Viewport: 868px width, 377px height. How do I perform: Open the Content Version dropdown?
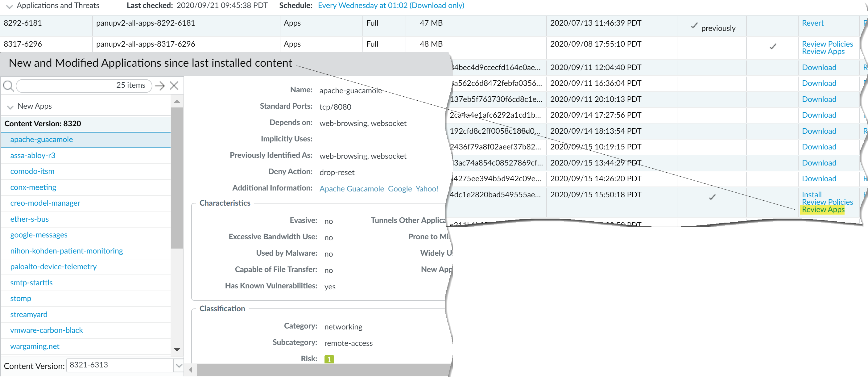(x=179, y=365)
